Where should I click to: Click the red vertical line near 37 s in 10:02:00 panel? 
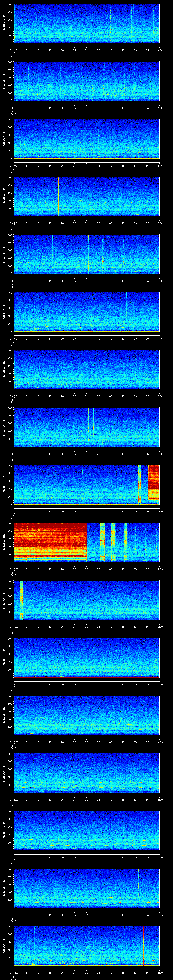[105, 81]
